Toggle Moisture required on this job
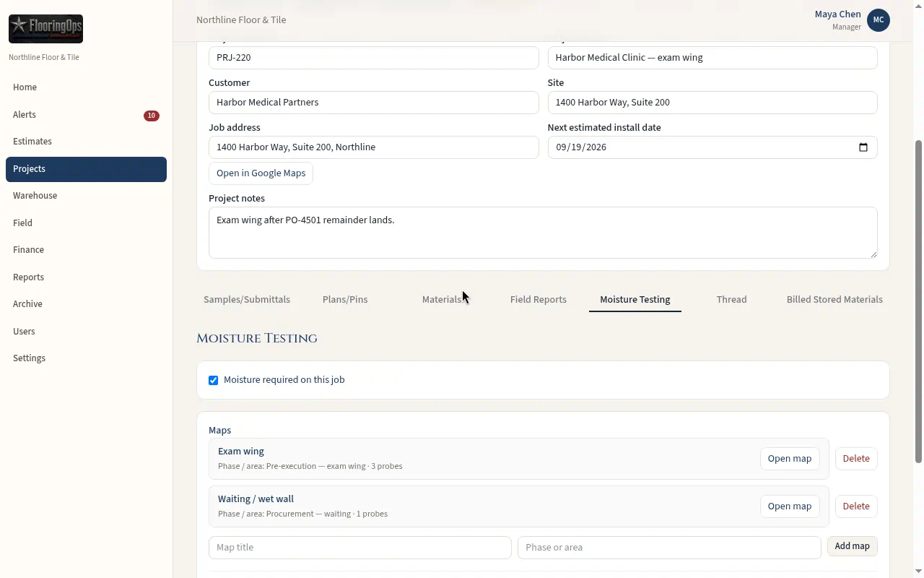 (x=214, y=380)
